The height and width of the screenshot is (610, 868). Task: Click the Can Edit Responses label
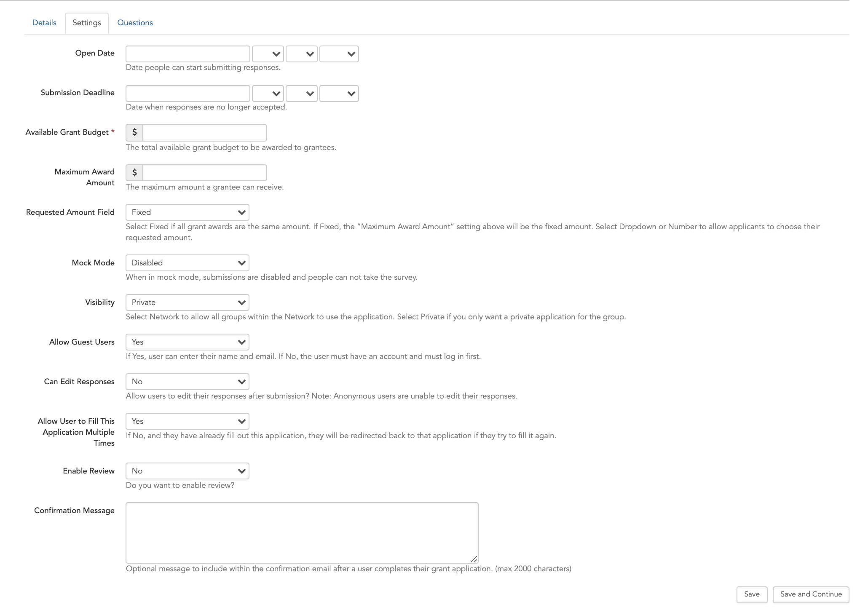coord(79,382)
